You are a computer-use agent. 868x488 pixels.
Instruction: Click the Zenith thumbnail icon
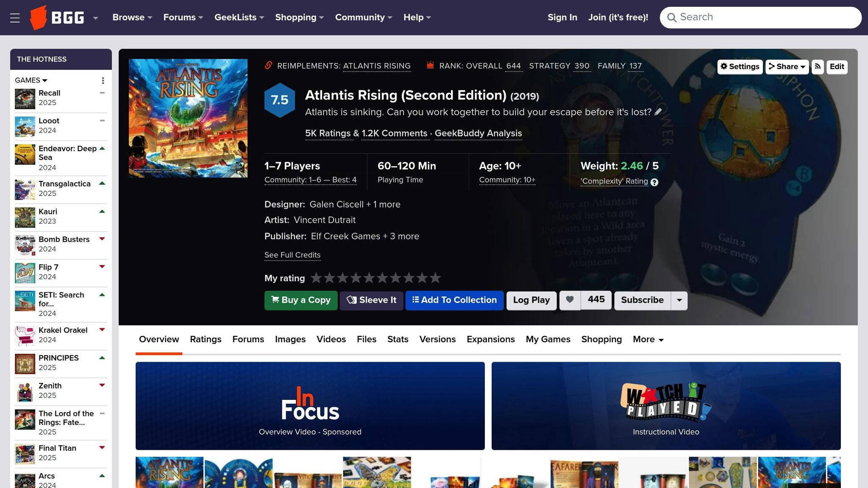(25, 392)
